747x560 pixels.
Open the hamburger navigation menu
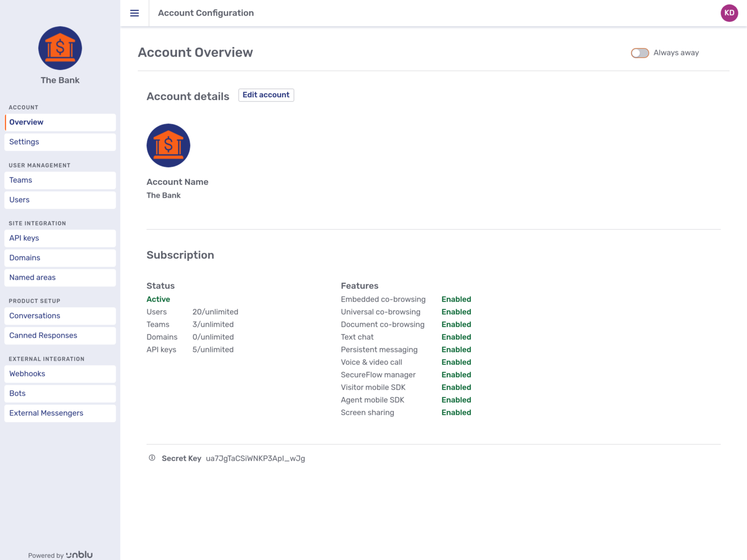pyautogui.click(x=135, y=13)
